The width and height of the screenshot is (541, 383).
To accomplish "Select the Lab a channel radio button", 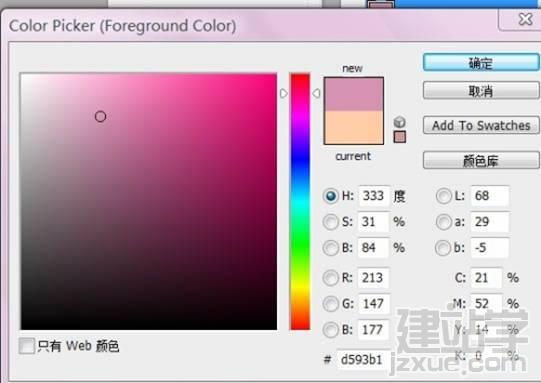I will tap(444, 222).
